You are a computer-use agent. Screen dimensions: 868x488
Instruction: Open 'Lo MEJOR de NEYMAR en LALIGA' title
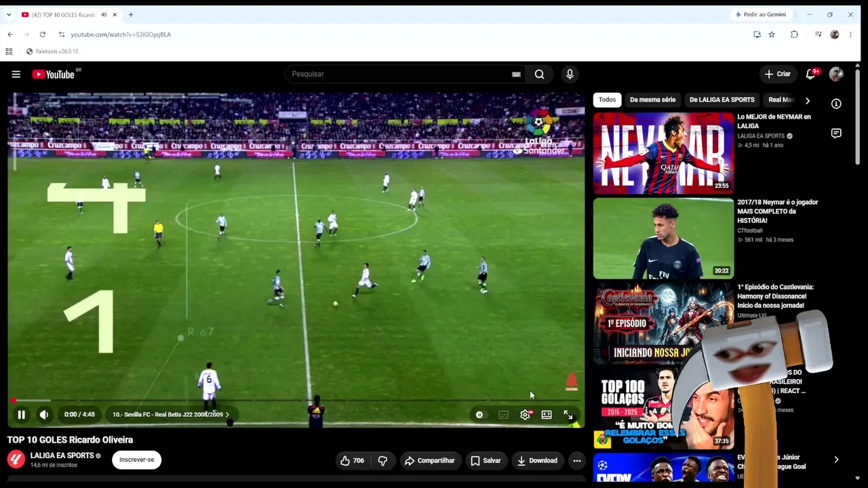point(774,121)
